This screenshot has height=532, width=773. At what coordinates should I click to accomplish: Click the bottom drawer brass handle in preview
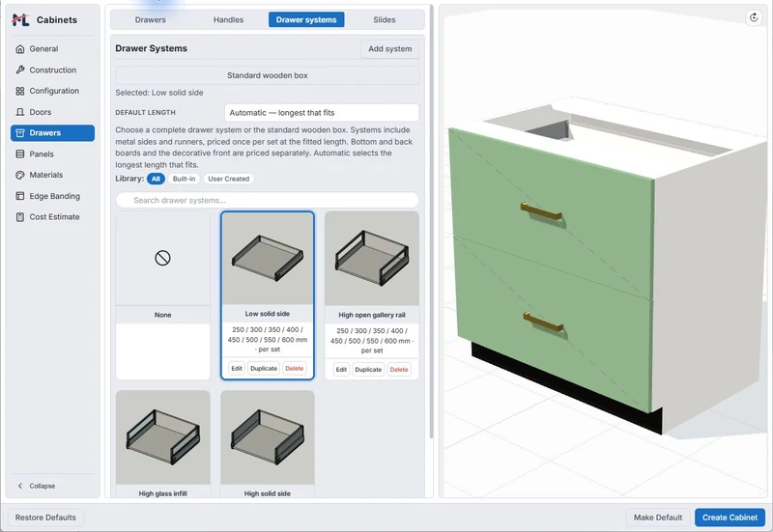pyautogui.click(x=543, y=322)
